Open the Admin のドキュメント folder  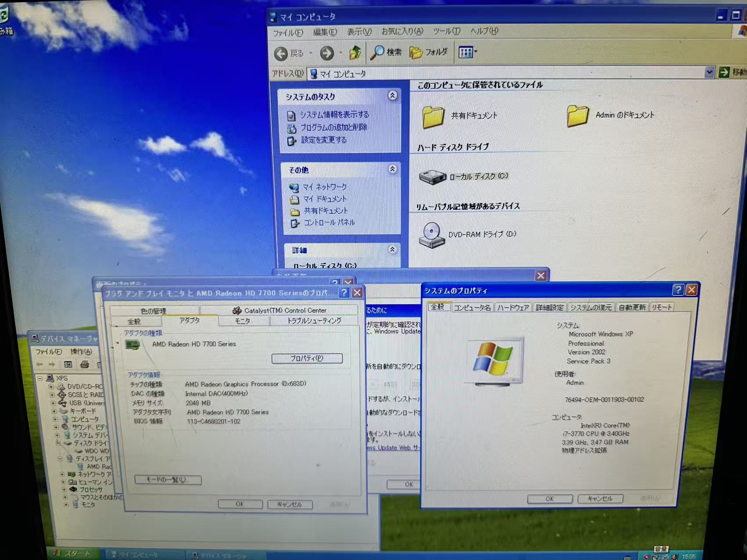coord(577,116)
